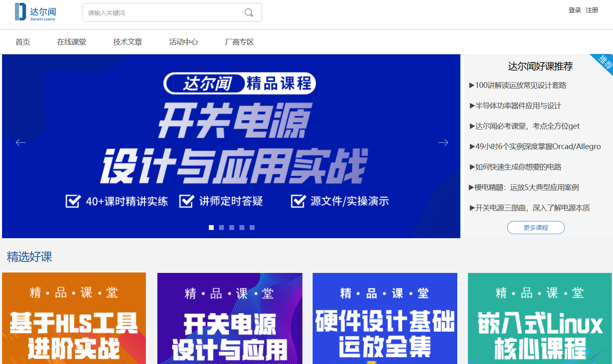Open 开关电源三部曲，深入了解电源本质 link
Screen dimensions: 613x364
coord(530,208)
